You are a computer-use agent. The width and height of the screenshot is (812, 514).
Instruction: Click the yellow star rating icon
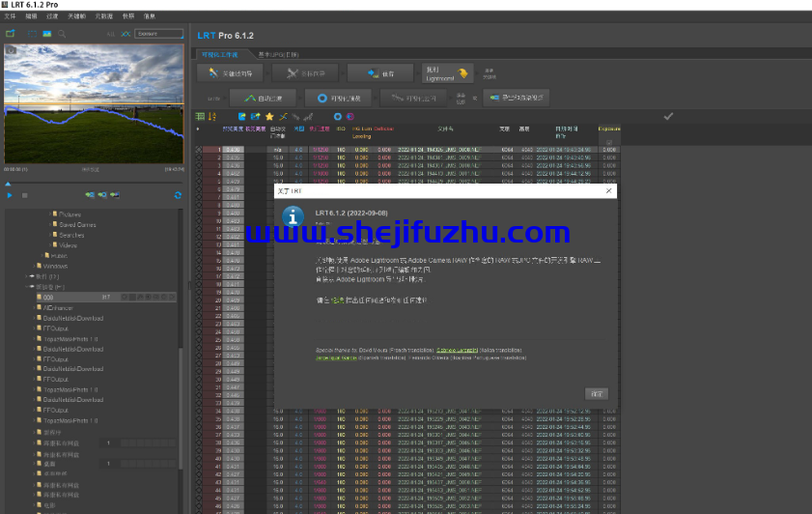(x=269, y=117)
